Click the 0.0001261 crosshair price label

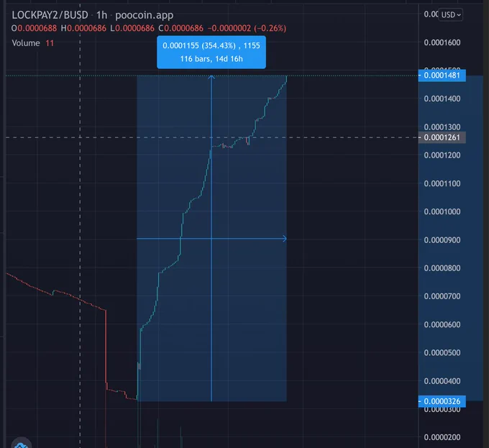click(x=442, y=137)
